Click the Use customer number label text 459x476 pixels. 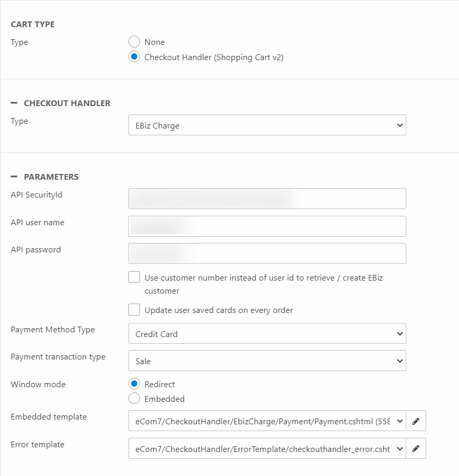point(263,278)
